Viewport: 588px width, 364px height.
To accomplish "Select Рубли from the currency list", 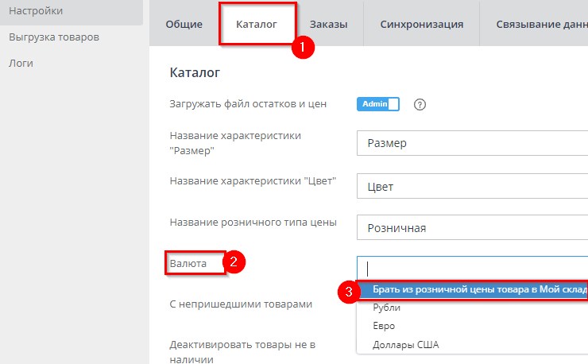I will tap(387, 308).
